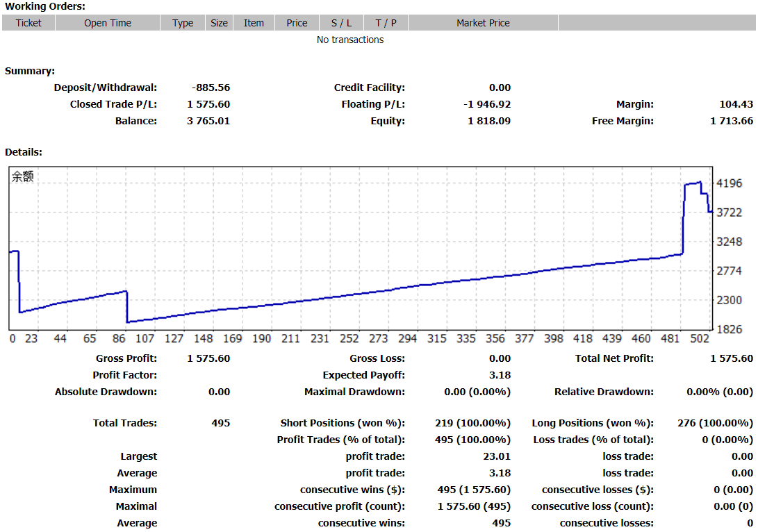Select the T / P column header
Viewport: 774px width, 532px height.
coord(386,23)
